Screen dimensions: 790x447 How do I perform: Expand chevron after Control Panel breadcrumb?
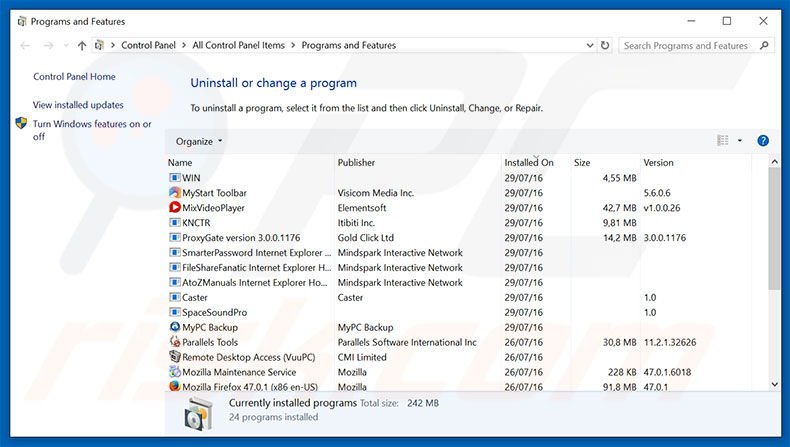click(184, 45)
